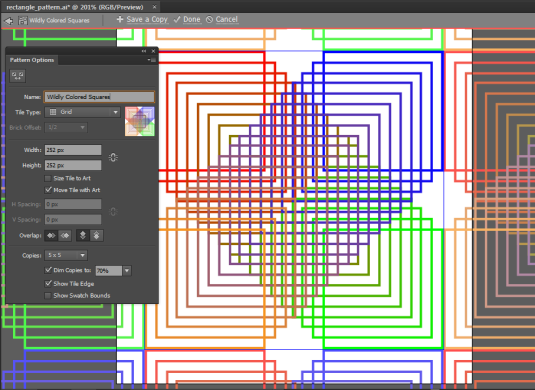Image resolution: width=535 pixels, height=390 pixels.
Task: Switch to the rectangle_pattern.ai document tab
Action: (x=75, y=7)
